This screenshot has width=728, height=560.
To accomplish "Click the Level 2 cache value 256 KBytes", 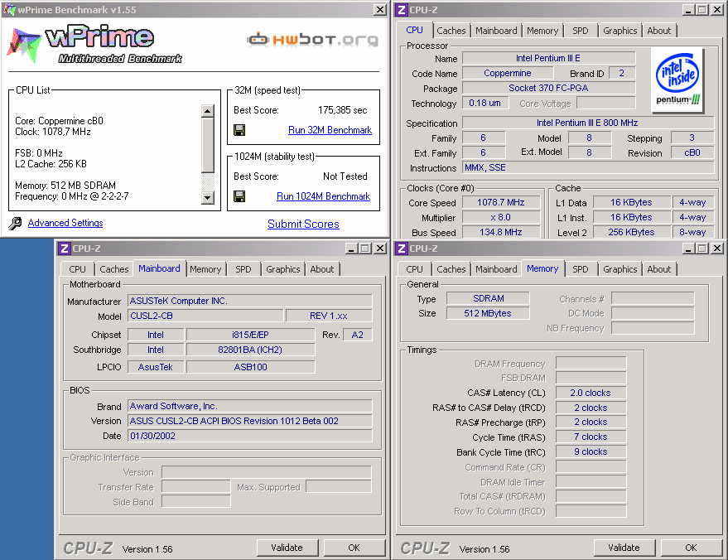I will click(631, 232).
